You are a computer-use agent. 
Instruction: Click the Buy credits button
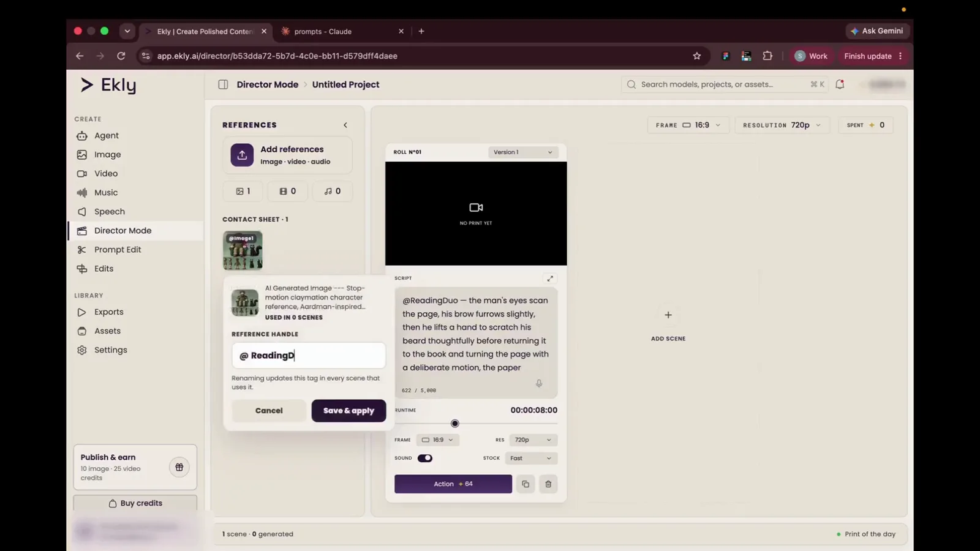(x=135, y=503)
